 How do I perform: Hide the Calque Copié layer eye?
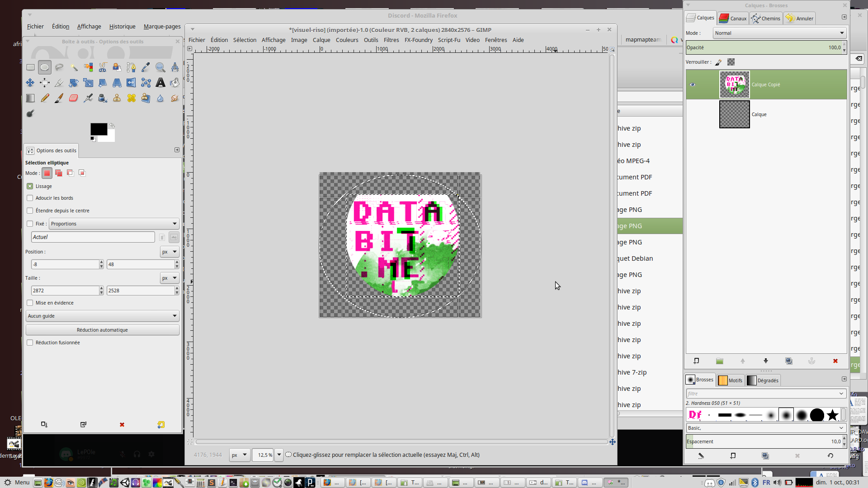coord(692,84)
